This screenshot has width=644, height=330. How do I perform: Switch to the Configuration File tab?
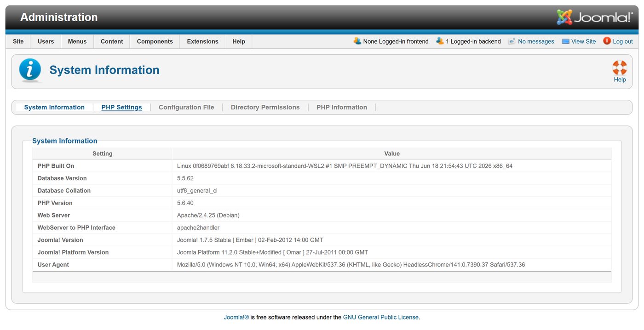click(x=186, y=107)
